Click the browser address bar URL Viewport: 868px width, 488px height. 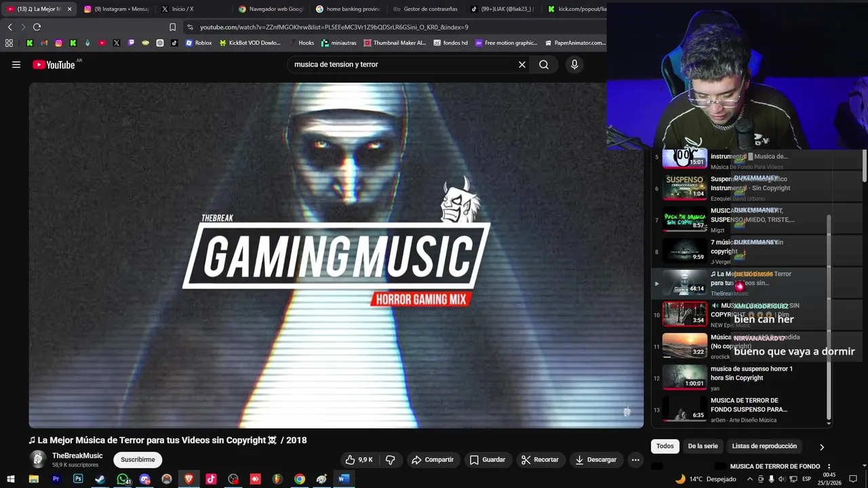coord(334,27)
